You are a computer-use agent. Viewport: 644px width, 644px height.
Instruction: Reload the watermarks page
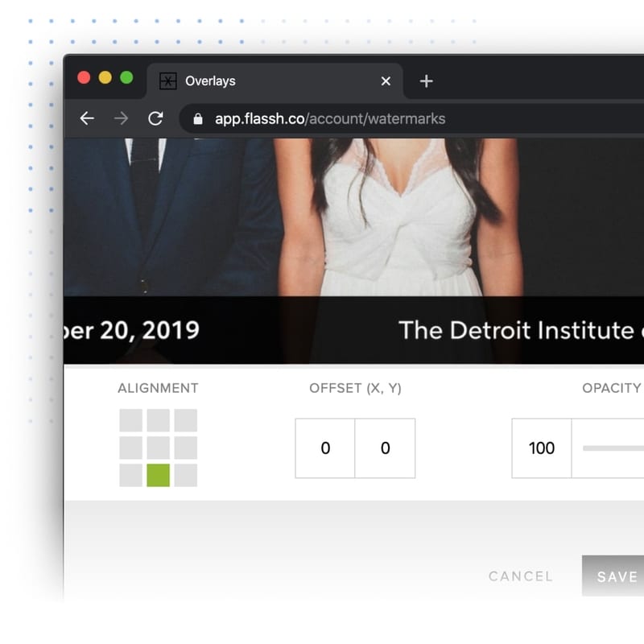point(156,118)
